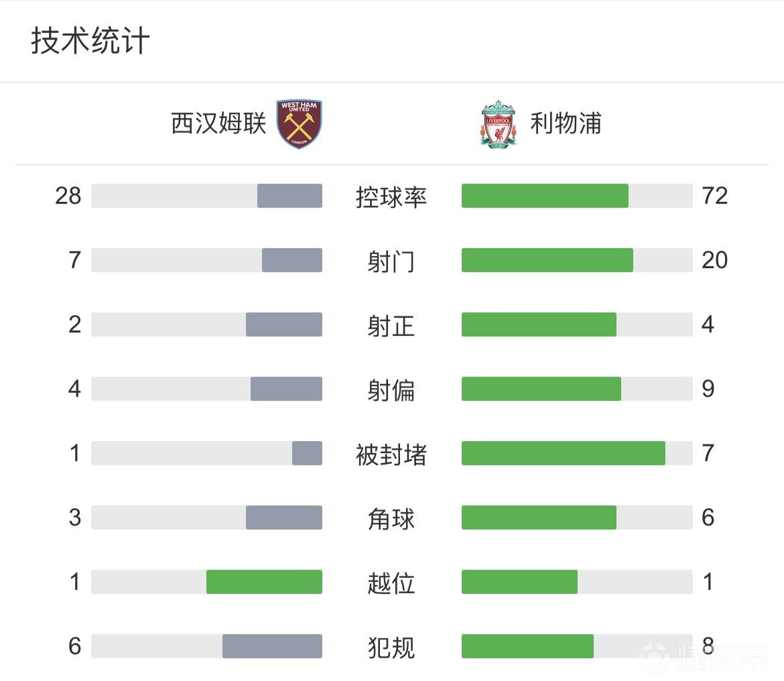
Task: Select the 技术统计 section title
Action: coord(90,41)
